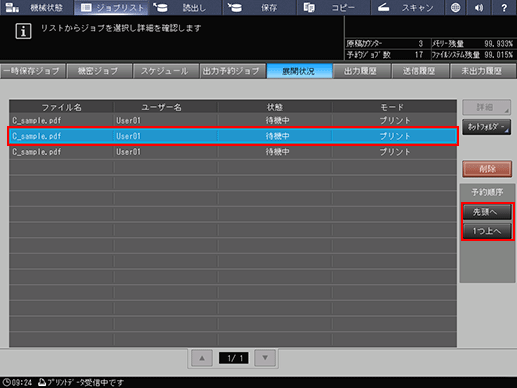Click the モード column header
The width and height of the screenshot is (517, 388).
pos(392,107)
